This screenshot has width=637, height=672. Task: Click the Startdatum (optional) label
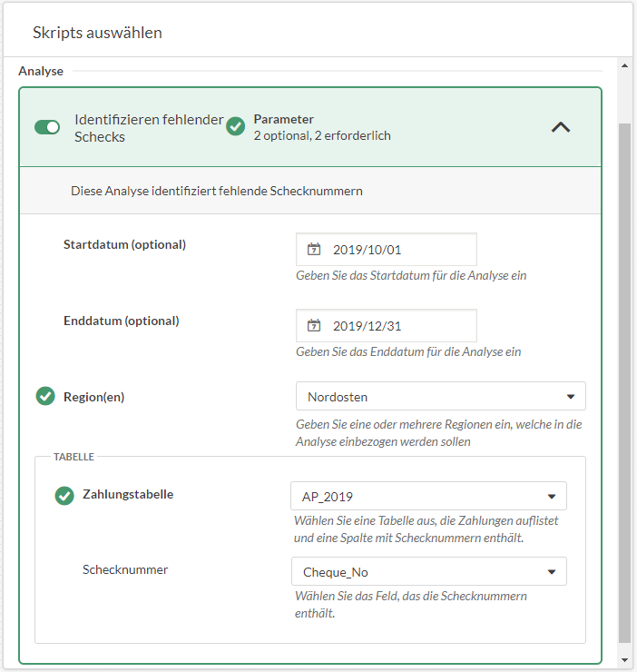click(x=124, y=244)
